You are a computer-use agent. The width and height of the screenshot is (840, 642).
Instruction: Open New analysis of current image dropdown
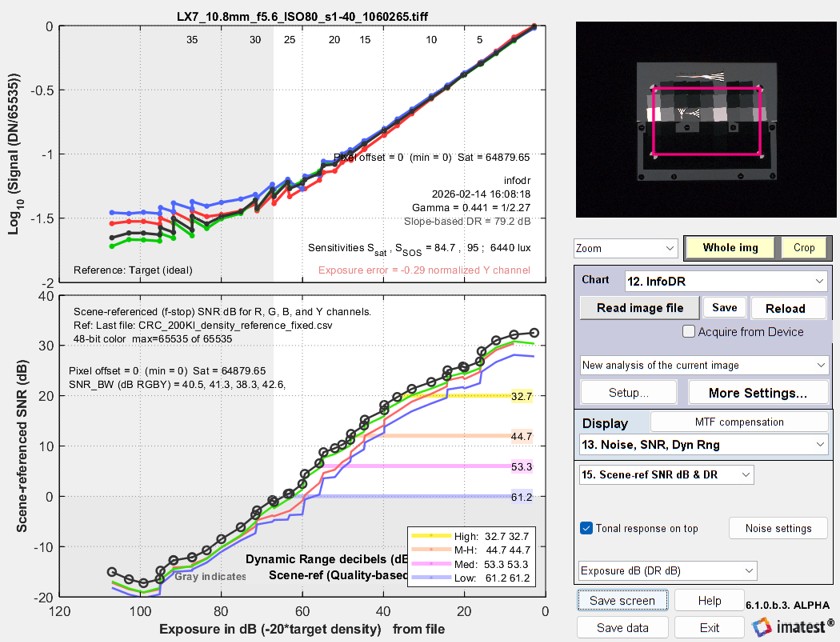(x=704, y=365)
